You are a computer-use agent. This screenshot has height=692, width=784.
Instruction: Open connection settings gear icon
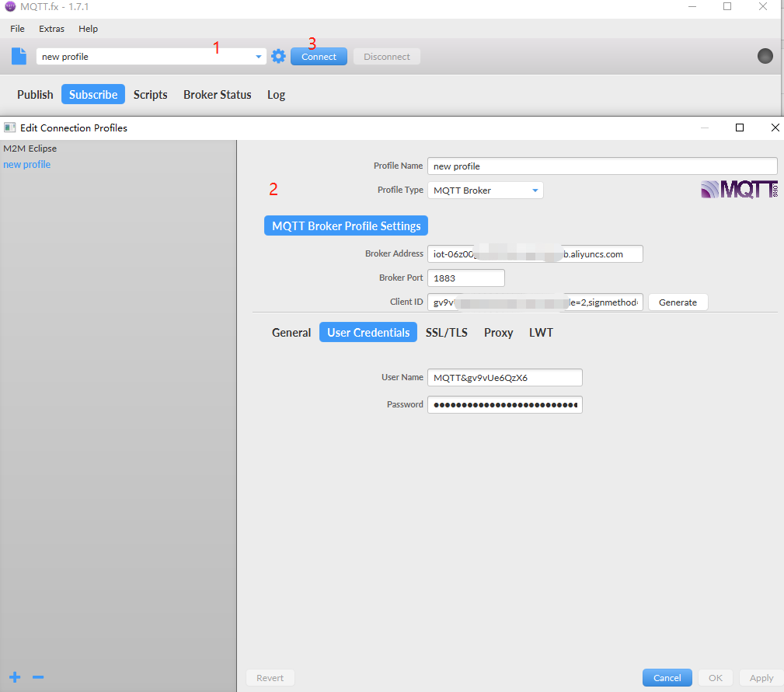coord(278,56)
